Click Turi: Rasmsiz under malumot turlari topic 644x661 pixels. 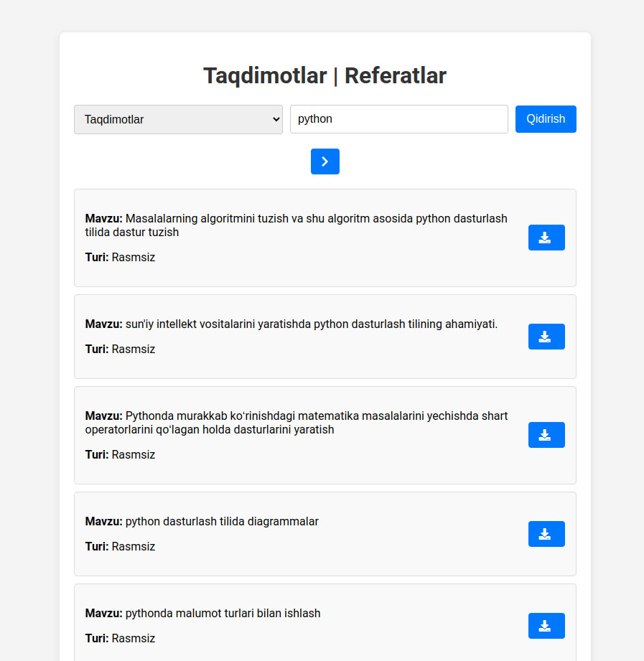[120, 639]
